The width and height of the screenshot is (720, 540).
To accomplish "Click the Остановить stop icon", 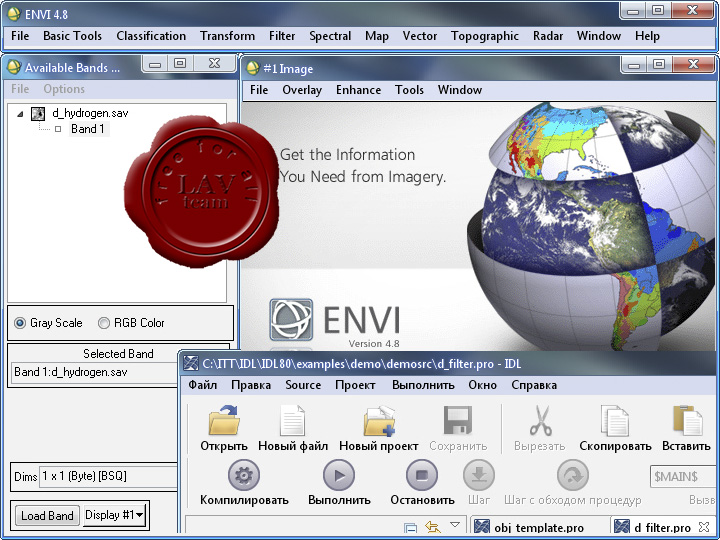I will [x=422, y=475].
